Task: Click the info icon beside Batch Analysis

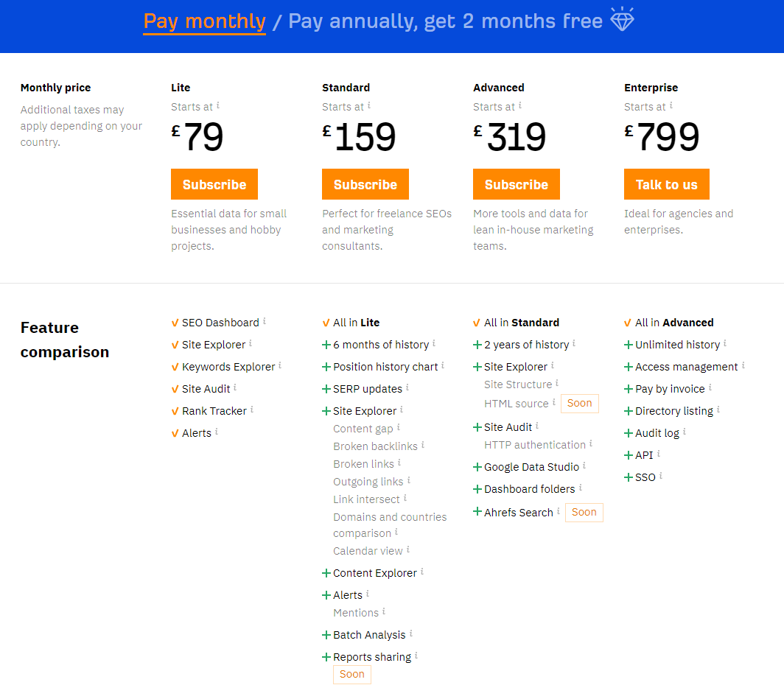Action: pos(410,632)
